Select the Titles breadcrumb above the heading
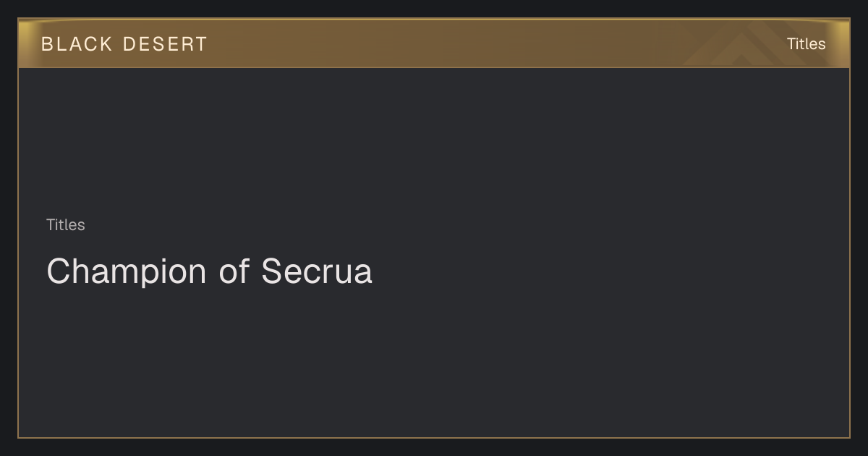 coord(66,225)
